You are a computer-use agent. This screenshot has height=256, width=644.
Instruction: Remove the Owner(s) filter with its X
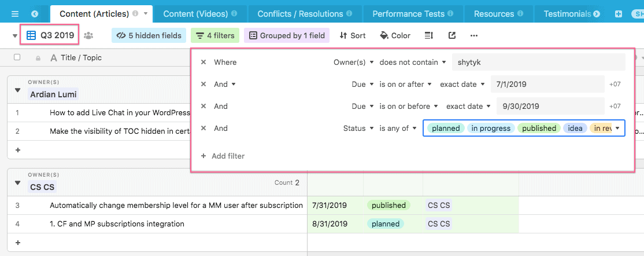[203, 62]
